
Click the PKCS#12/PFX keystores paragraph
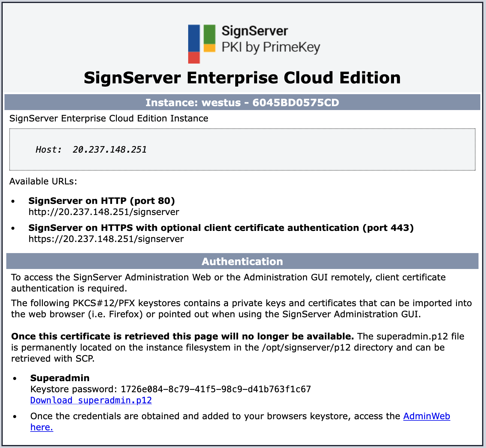(241, 309)
